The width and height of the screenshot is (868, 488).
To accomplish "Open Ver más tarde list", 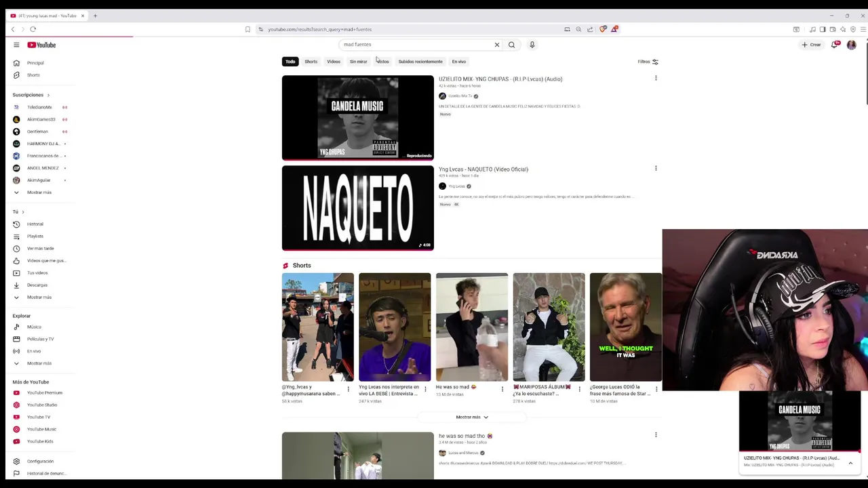I will (x=40, y=249).
